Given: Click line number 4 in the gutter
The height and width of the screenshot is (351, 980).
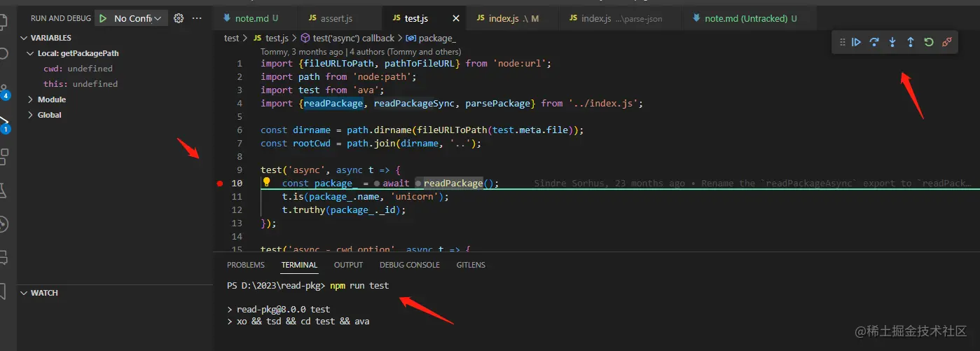Looking at the screenshot, I should pos(240,103).
